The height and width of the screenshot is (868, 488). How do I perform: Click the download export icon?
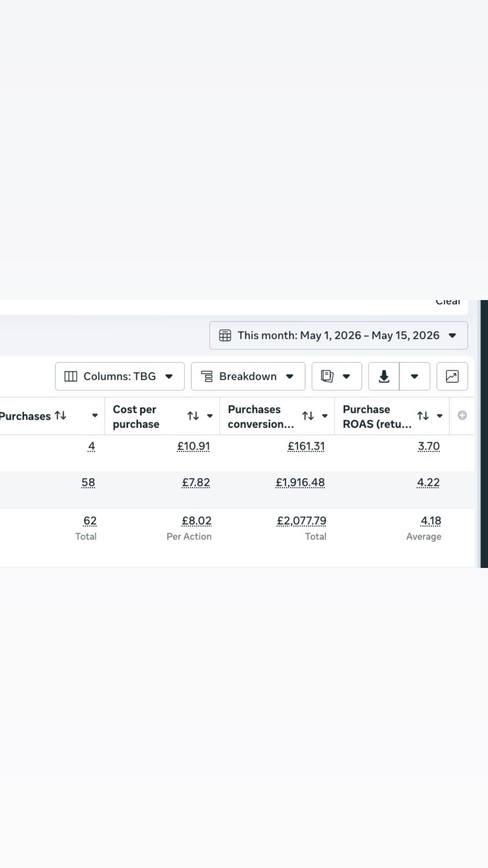[384, 376]
